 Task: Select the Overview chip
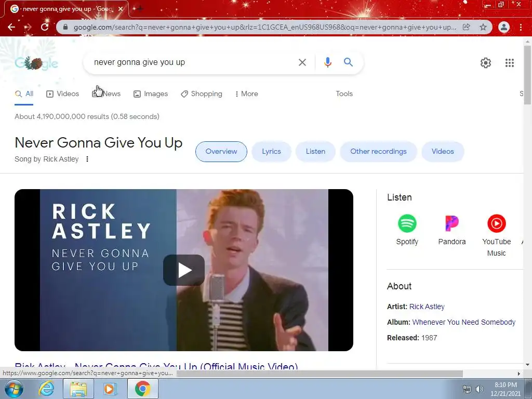click(221, 152)
